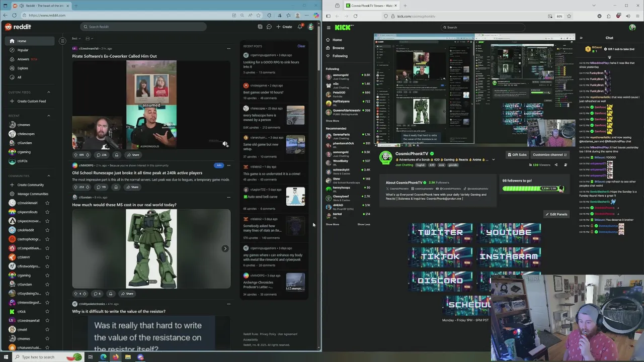Open the Discord panel on Kick channel
644x362 pixels.
pyautogui.click(x=440, y=281)
